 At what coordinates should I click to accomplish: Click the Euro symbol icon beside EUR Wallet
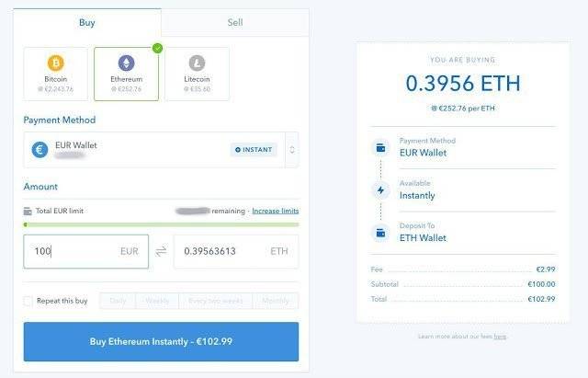pyautogui.click(x=40, y=150)
